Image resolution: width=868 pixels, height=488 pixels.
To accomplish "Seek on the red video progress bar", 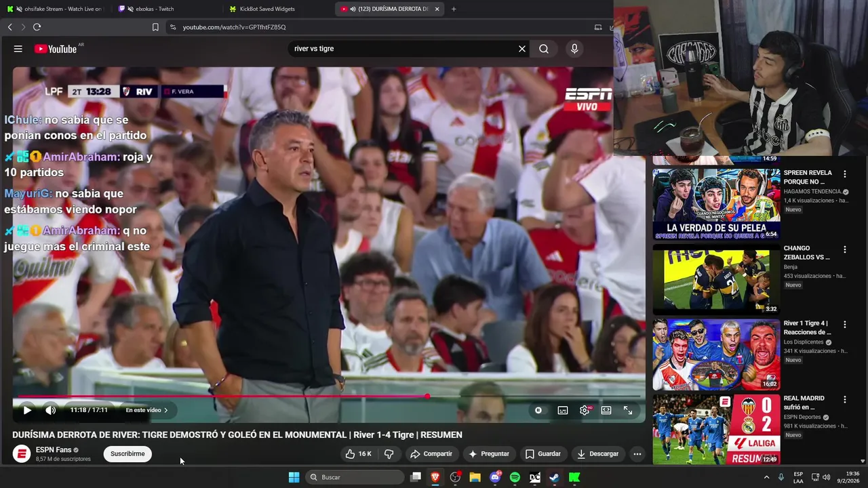I will click(222, 396).
